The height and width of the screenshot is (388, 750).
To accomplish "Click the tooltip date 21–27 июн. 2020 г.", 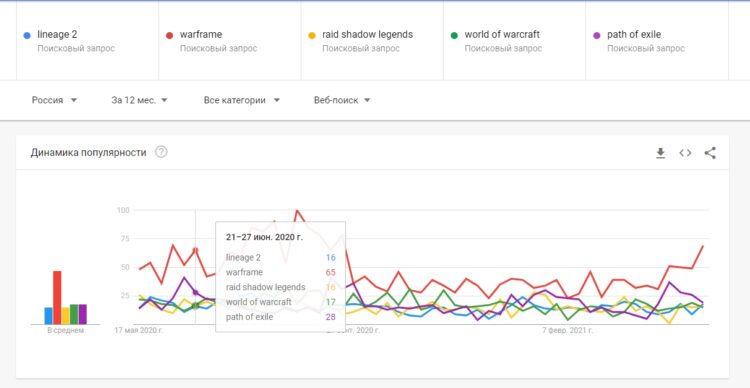I will tap(264, 237).
